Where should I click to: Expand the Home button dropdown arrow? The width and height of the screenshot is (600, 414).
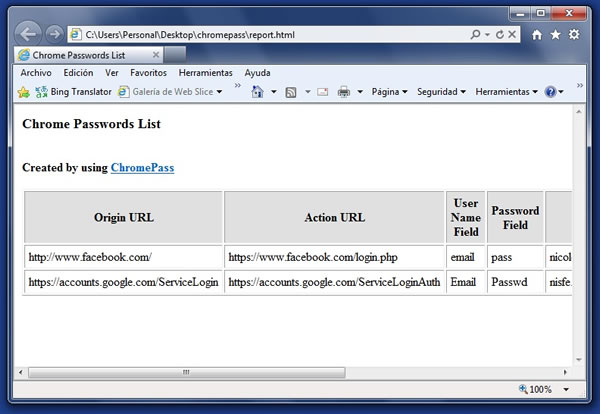(274, 92)
